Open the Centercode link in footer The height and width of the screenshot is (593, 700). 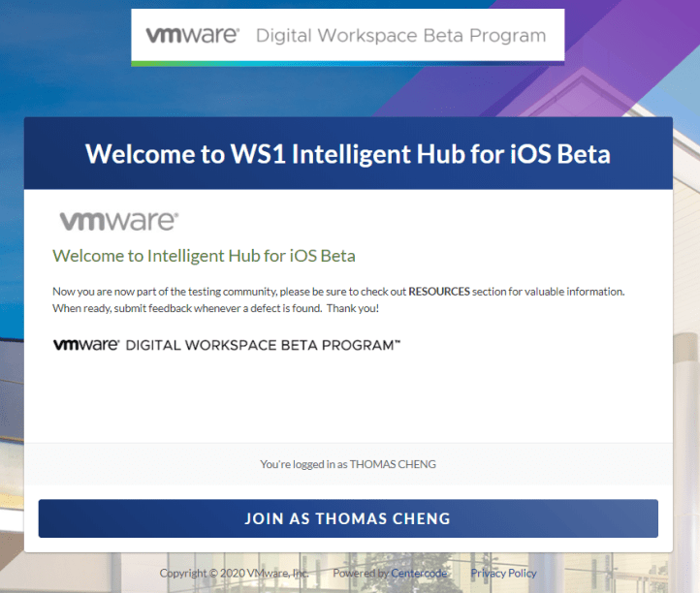(419, 573)
